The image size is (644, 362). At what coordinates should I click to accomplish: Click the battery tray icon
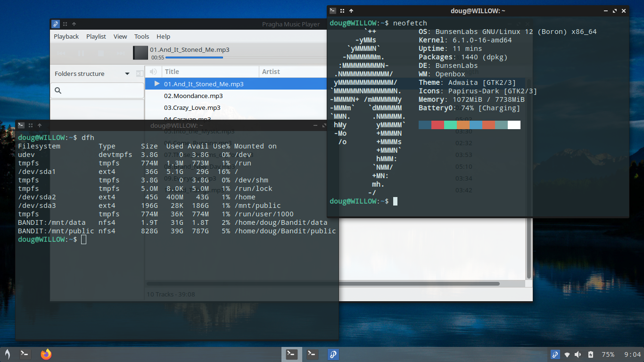pos(591,354)
